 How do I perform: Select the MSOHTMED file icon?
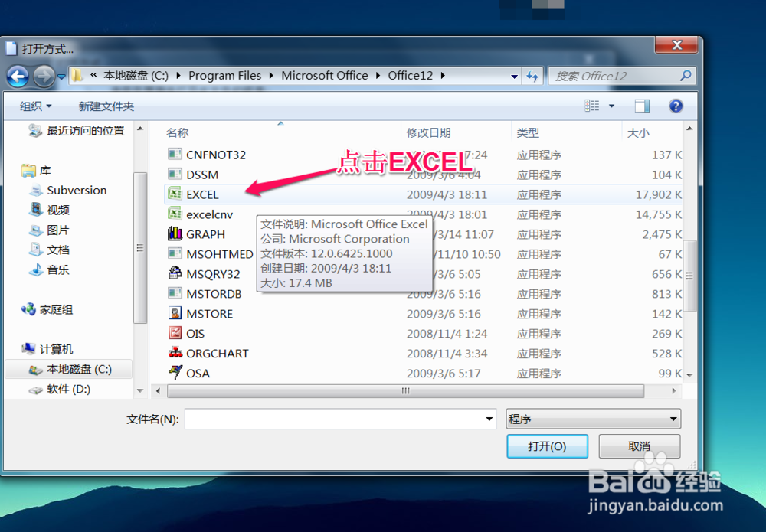point(175,253)
